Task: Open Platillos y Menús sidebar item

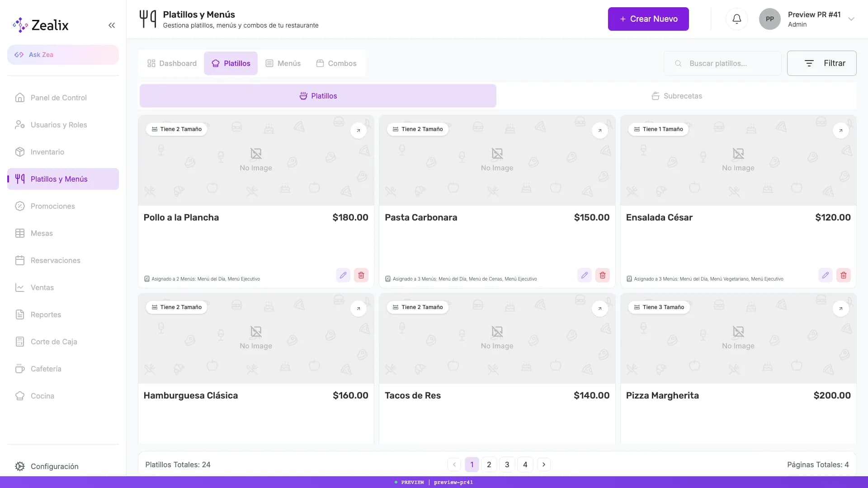Action: (63, 179)
